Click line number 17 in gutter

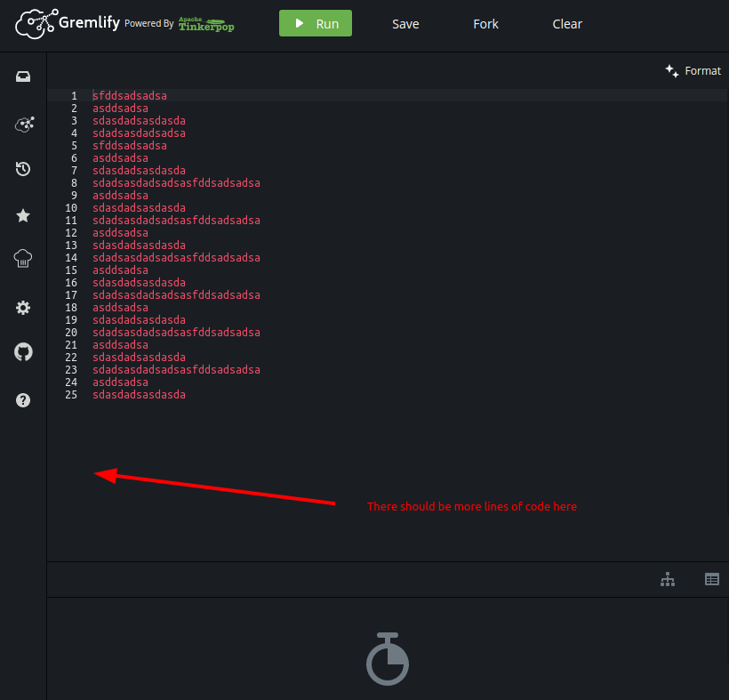click(x=71, y=295)
